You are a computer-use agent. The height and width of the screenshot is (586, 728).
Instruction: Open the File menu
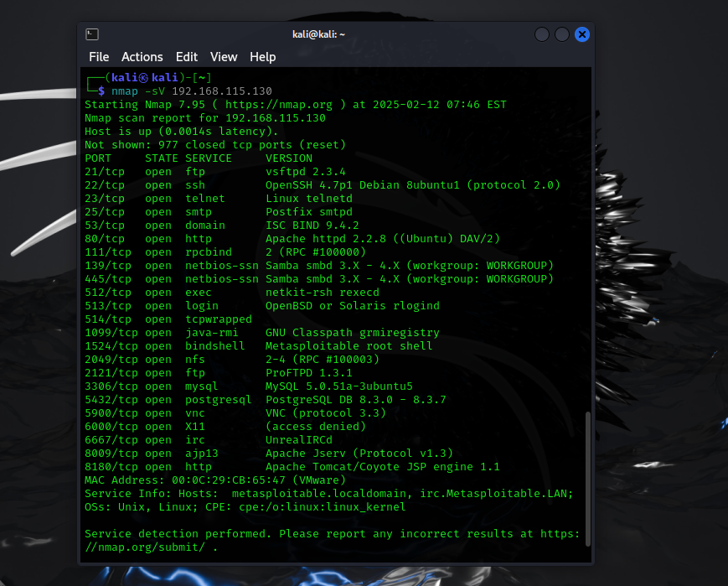click(99, 57)
